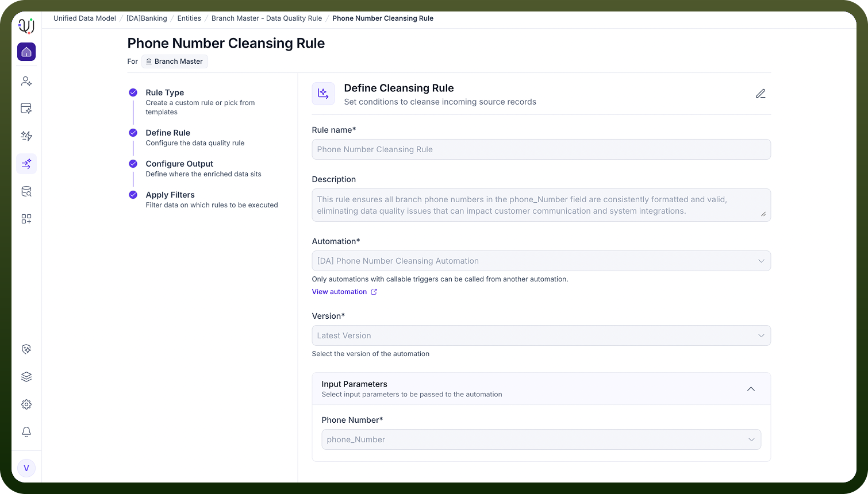The image size is (868, 494).
Task: Go to Define Rule step
Action: pyautogui.click(x=168, y=133)
